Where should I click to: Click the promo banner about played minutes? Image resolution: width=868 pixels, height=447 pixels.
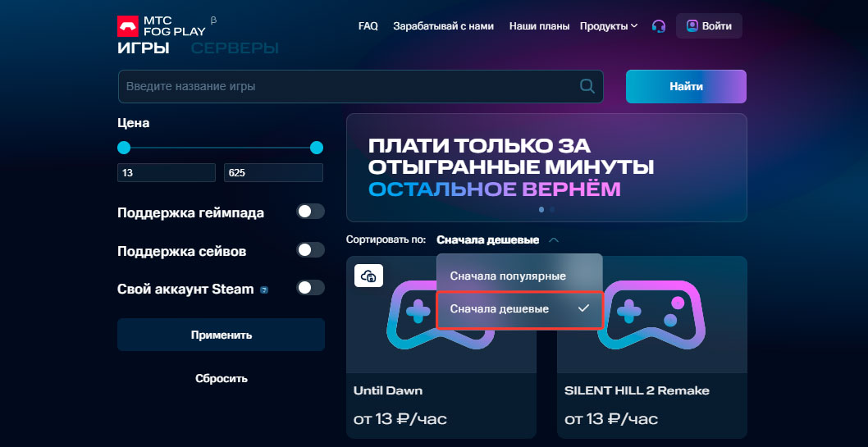click(x=546, y=167)
